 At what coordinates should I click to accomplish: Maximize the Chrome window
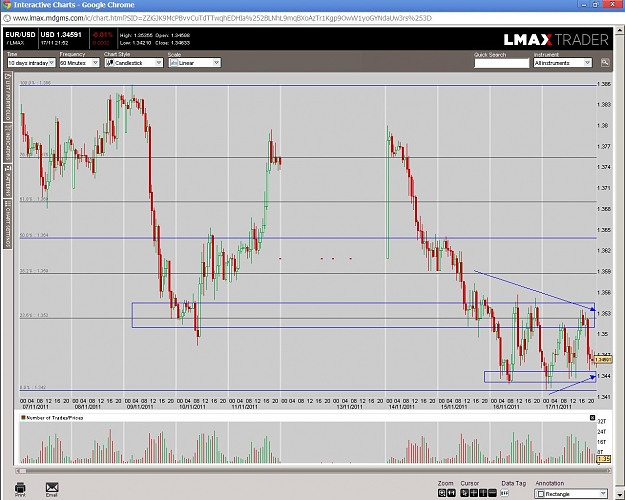[596, 4]
